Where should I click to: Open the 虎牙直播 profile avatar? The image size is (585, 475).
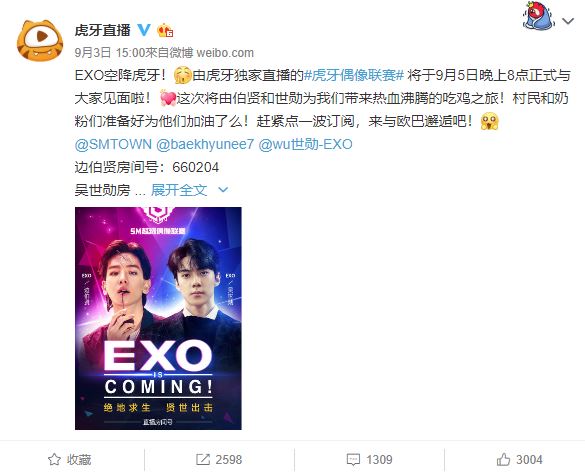40,40
